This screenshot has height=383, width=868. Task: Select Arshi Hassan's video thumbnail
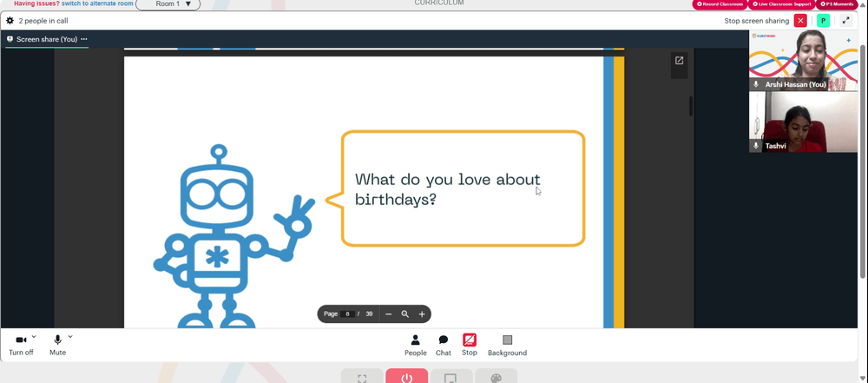point(803,61)
